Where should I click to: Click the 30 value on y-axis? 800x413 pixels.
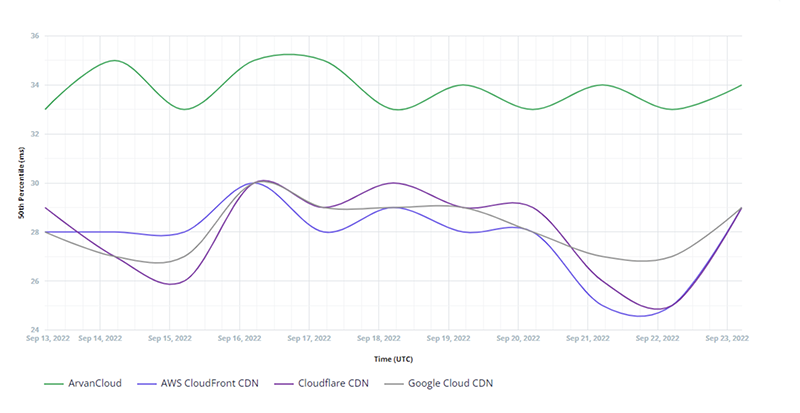pos(34,183)
